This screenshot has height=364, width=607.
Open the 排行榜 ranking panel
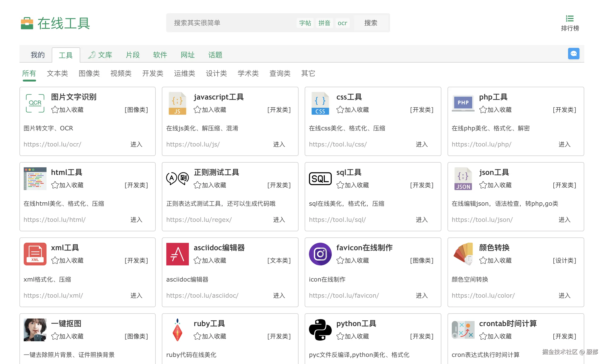570,23
